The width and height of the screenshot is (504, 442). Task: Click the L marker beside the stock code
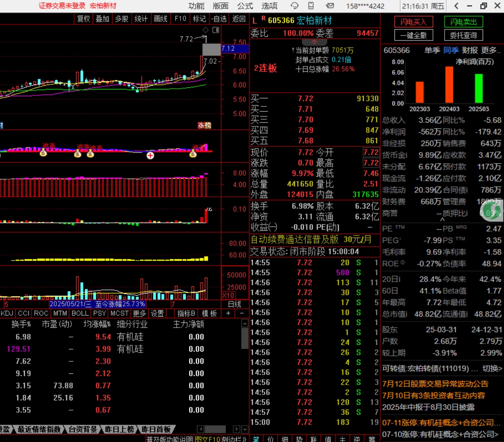(255, 21)
